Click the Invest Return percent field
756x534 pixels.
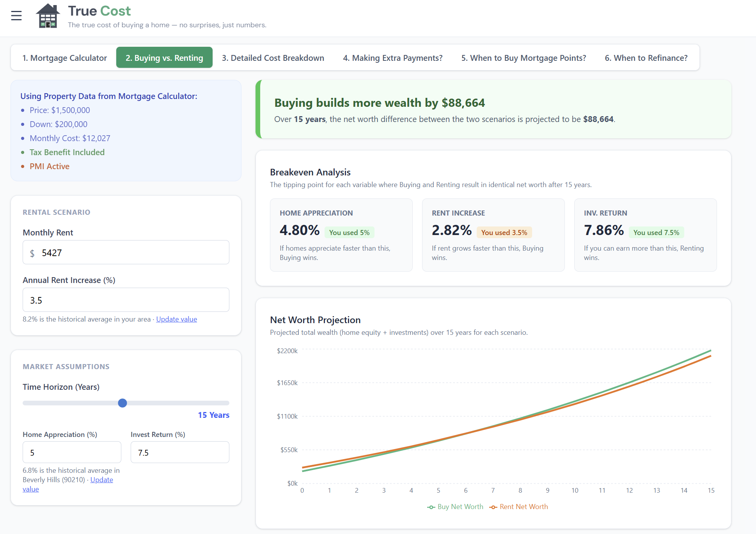click(180, 453)
